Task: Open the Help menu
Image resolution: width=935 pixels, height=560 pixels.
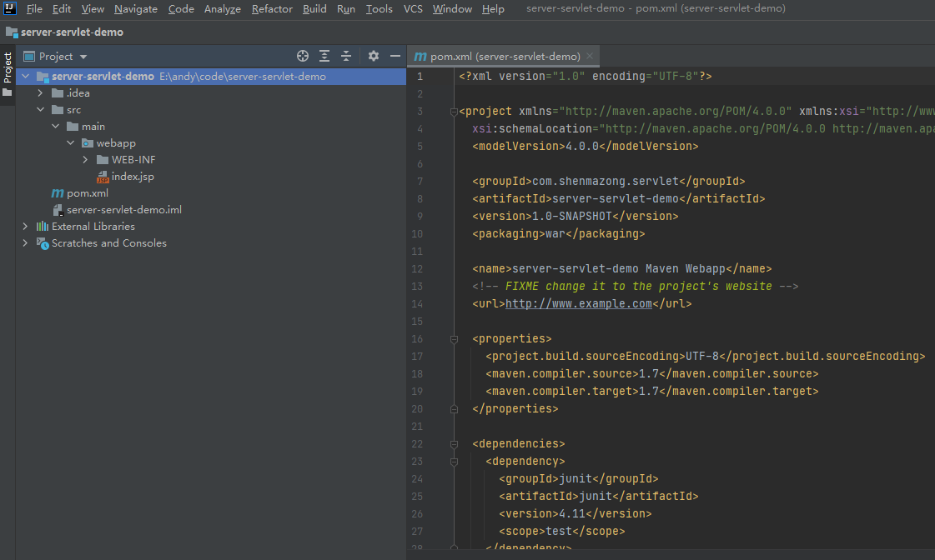Action: click(493, 9)
